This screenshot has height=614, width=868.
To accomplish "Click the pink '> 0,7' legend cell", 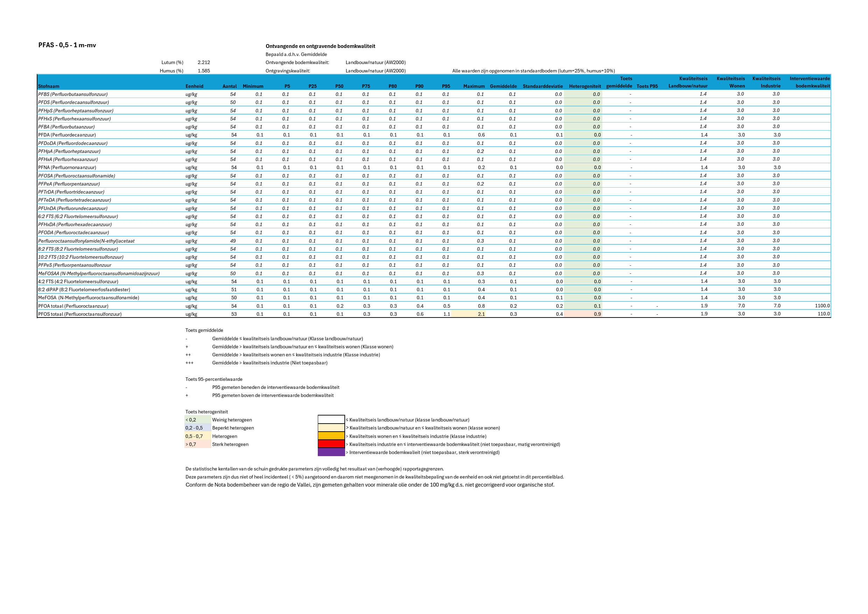I will point(197,444).
